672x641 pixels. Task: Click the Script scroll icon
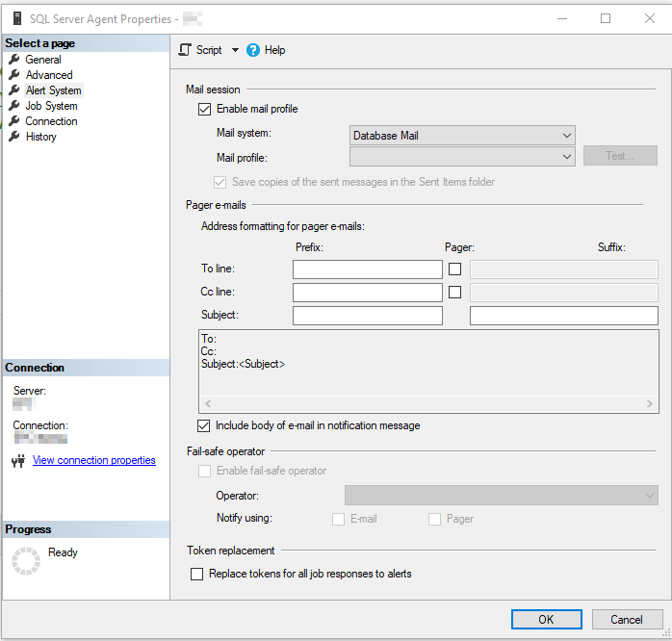185,50
